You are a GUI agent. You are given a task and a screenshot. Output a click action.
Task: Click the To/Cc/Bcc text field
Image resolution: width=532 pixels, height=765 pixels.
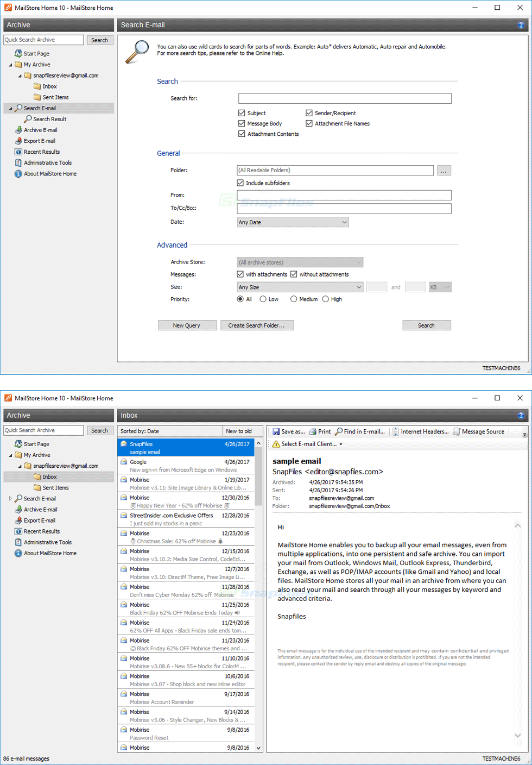pyautogui.click(x=344, y=208)
